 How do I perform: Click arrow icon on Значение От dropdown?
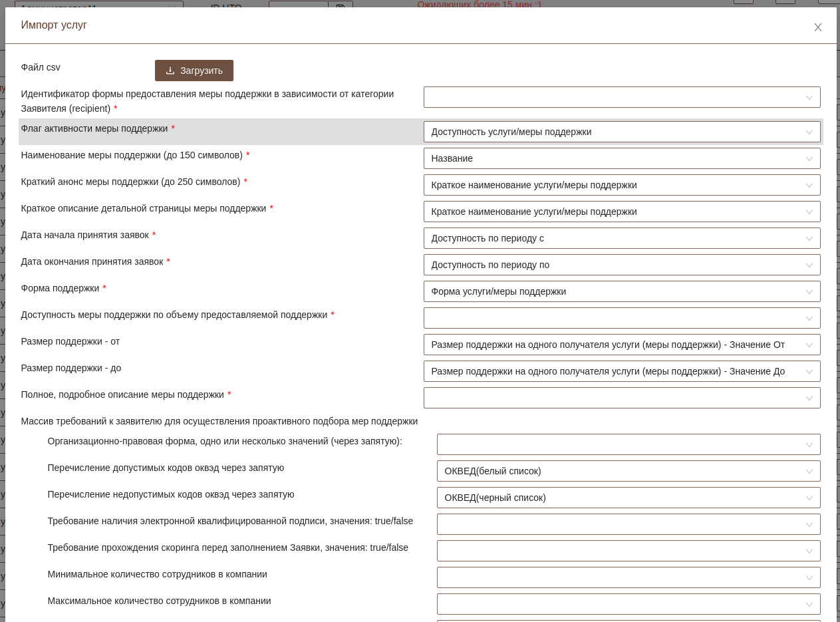coord(809,345)
